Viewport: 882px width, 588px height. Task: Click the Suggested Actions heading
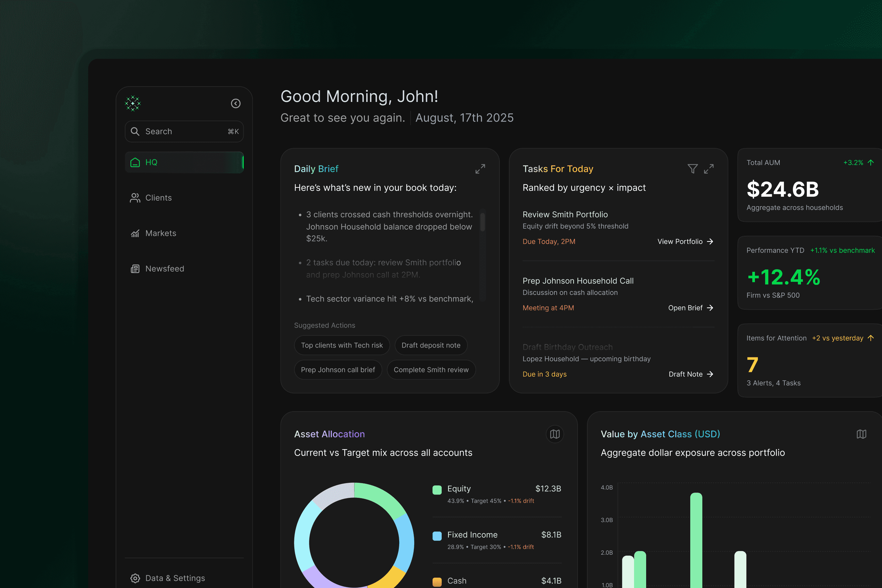324,325
